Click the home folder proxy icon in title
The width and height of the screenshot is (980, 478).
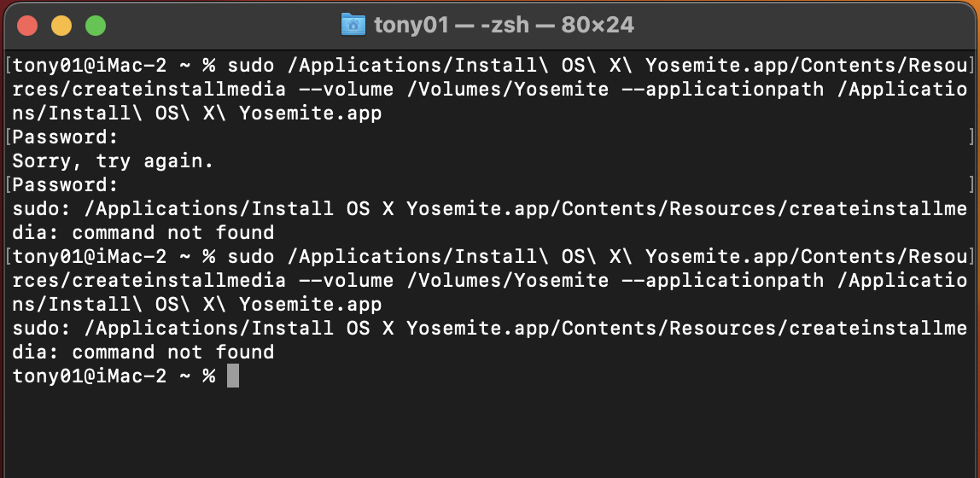pyautogui.click(x=353, y=25)
